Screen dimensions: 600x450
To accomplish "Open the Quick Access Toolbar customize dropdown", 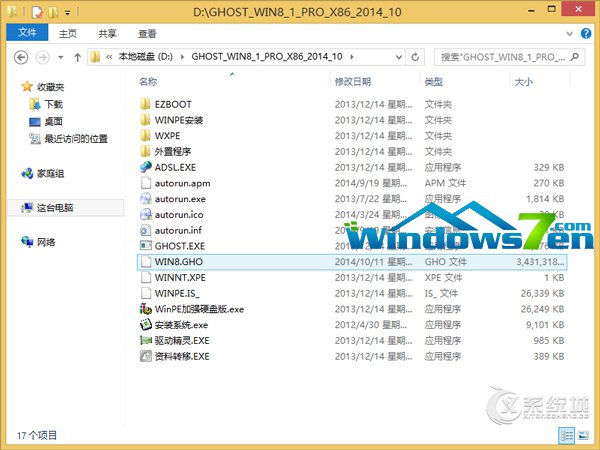I will pyautogui.click(x=69, y=13).
